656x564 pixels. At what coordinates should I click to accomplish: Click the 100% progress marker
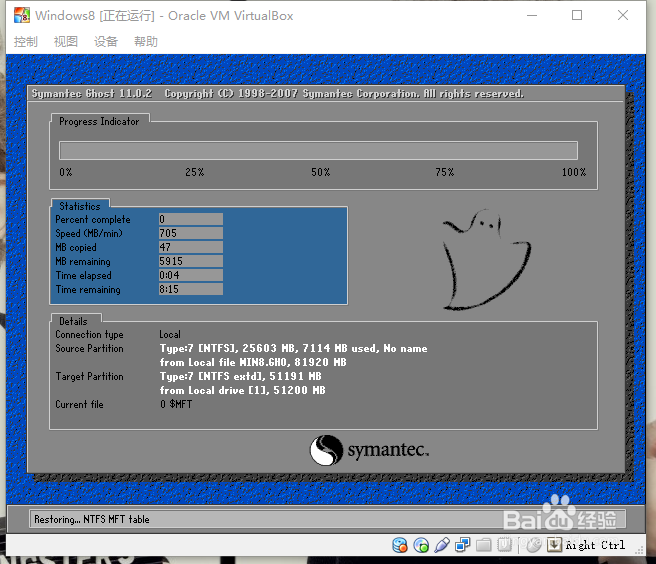click(x=574, y=172)
